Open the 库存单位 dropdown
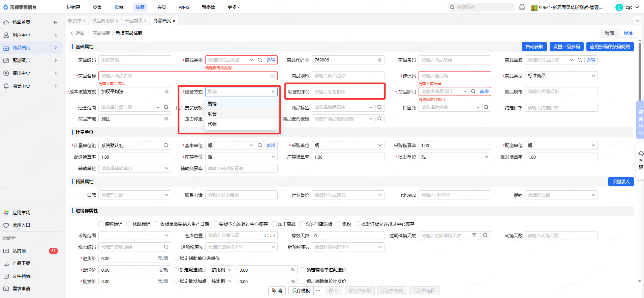The height and width of the screenshot is (298, 644). 241,157
